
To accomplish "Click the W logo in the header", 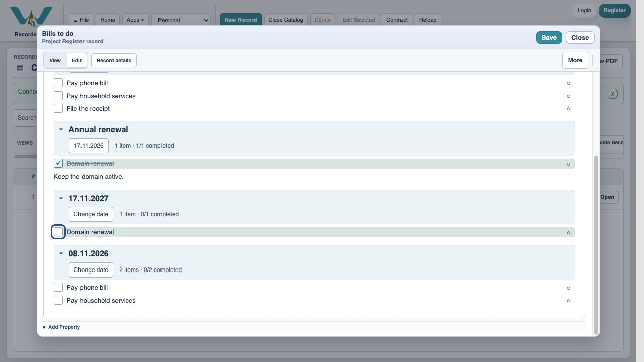I will (x=31, y=17).
